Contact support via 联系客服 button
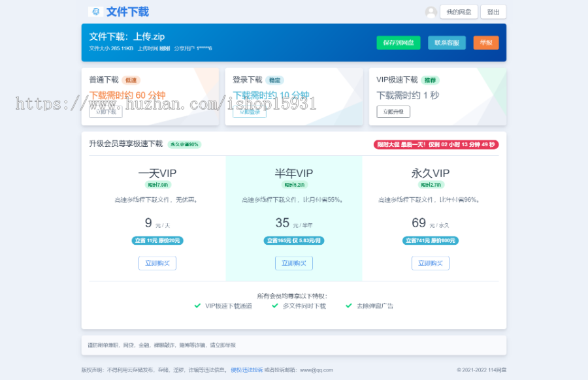Viewport: 588px width, 380px height. pyautogui.click(x=447, y=42)
